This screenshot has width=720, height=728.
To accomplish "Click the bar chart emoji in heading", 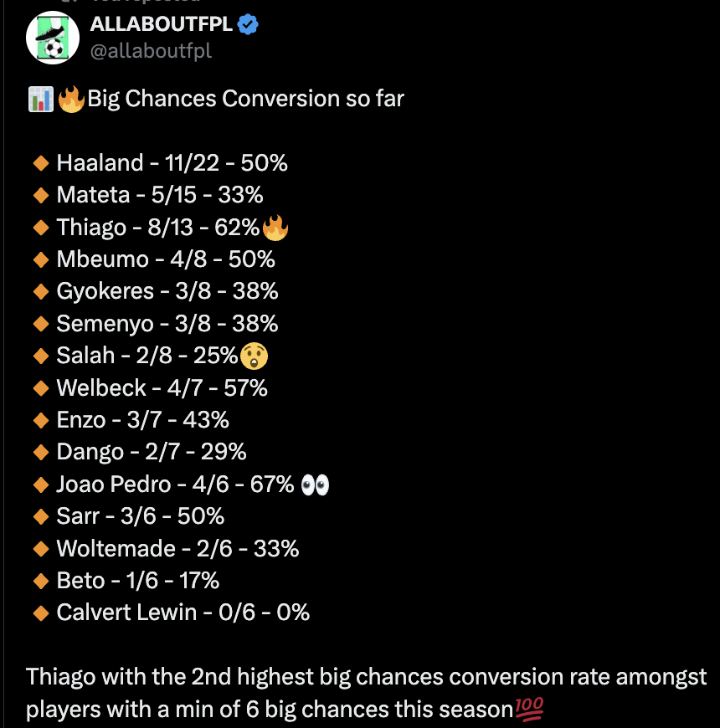I will coord(40,100).
